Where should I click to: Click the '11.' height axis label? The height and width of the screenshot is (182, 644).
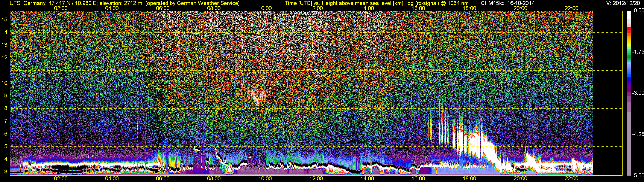pos(5,70)
